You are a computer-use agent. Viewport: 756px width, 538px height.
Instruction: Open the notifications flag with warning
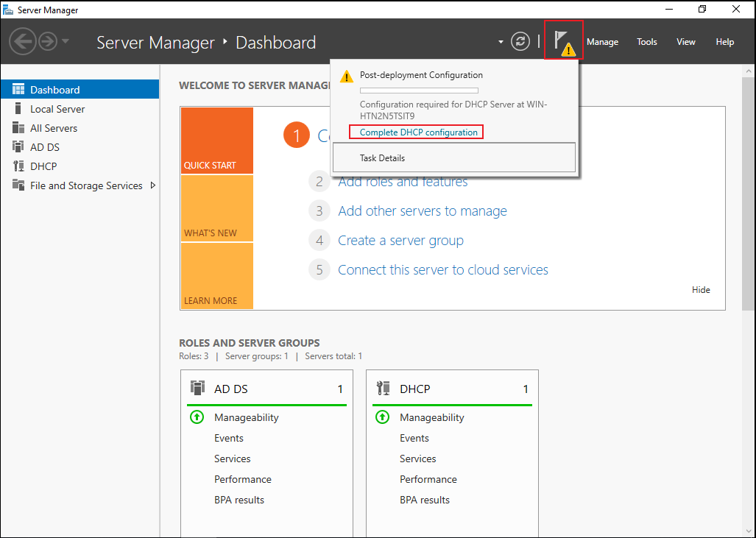click(x=564, y=41)
